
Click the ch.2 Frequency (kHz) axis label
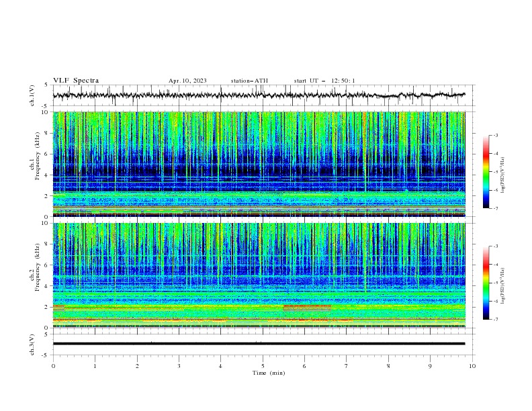point(35,267)
